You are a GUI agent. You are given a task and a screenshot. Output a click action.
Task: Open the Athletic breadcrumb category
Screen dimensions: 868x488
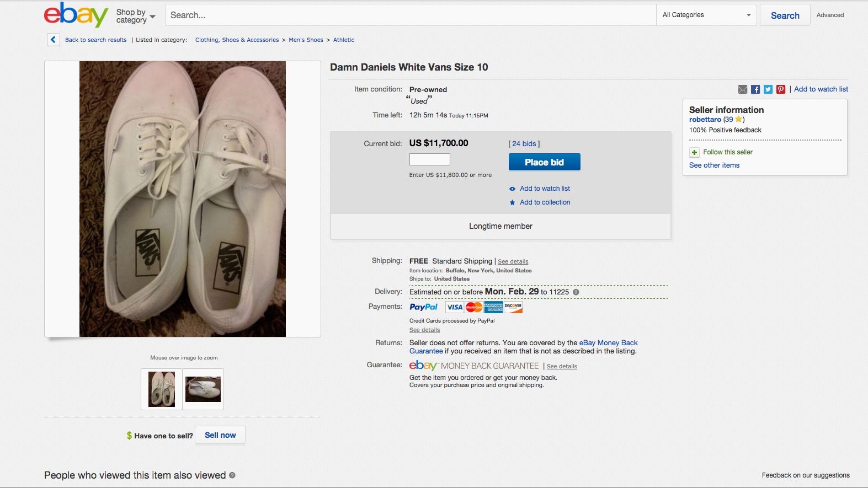click(x=344, y=40)
